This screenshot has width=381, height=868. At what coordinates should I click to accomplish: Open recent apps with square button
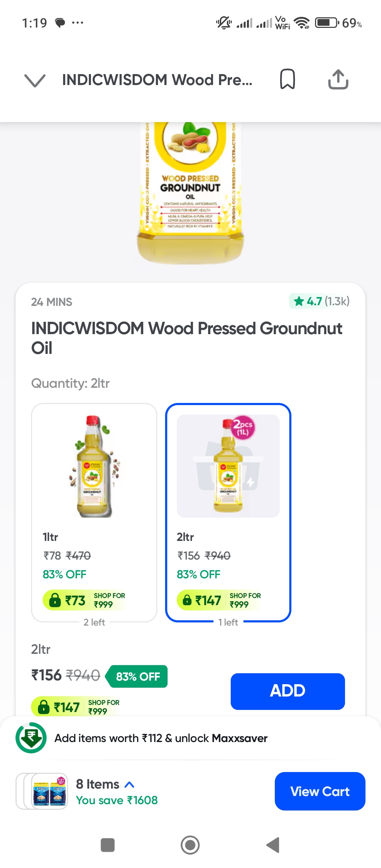click(108, 845)
